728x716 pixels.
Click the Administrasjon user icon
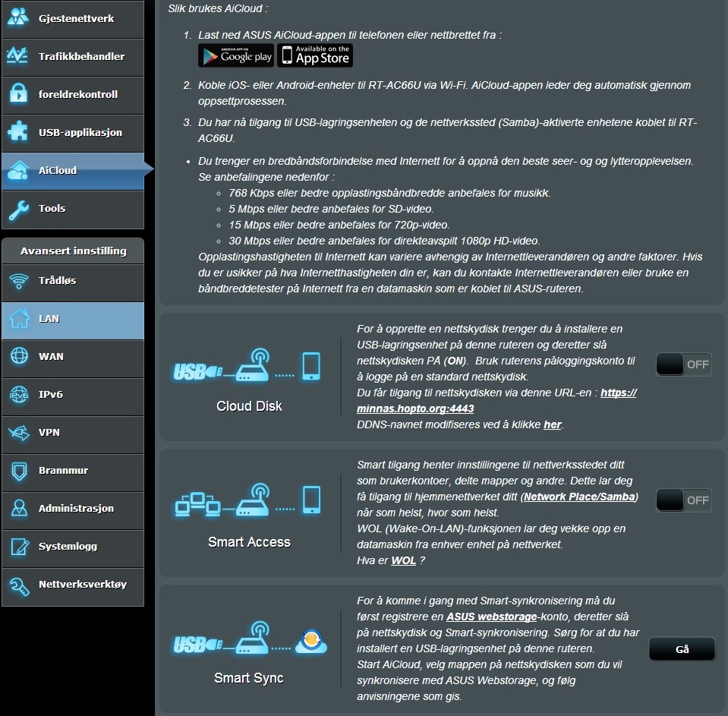coord(19,508)
